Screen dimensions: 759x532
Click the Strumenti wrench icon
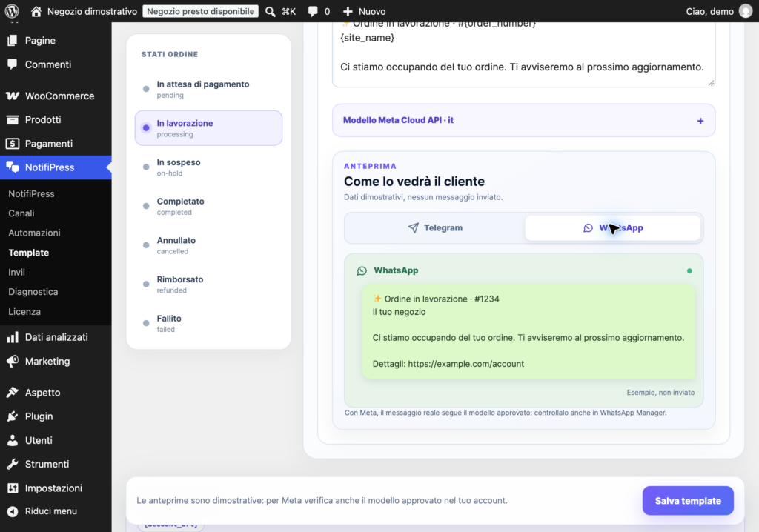tap(13, 465)
